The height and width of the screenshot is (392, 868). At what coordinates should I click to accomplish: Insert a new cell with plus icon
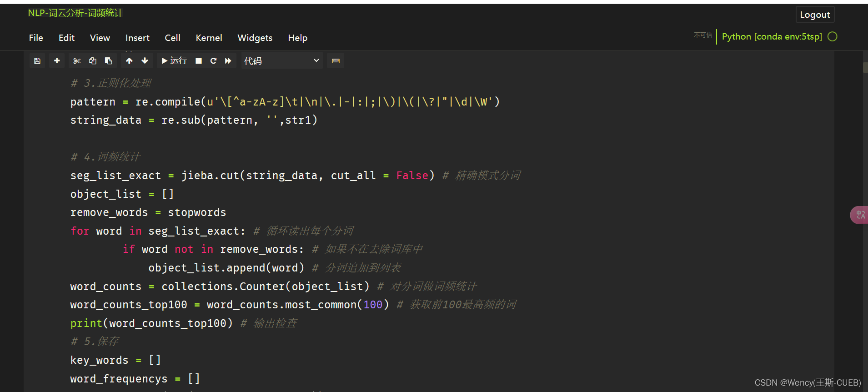pos(57,60)
